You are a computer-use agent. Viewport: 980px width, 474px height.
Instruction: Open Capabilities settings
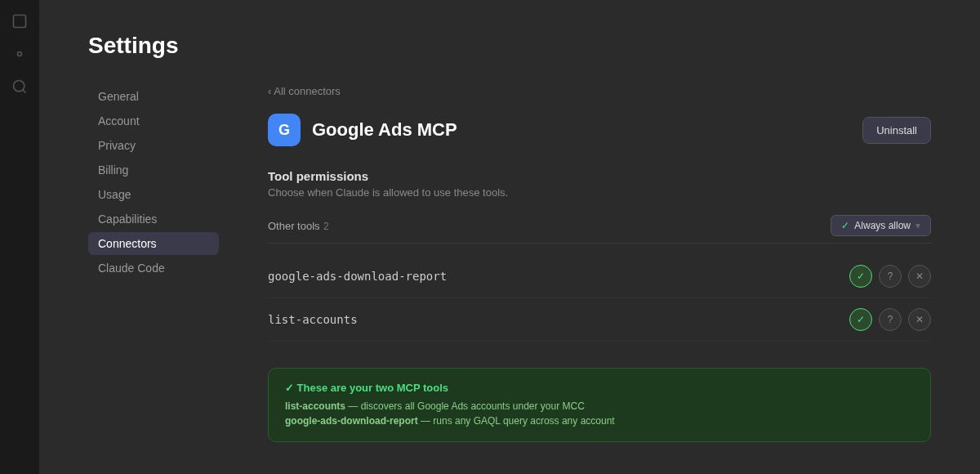tap(154, 219)
